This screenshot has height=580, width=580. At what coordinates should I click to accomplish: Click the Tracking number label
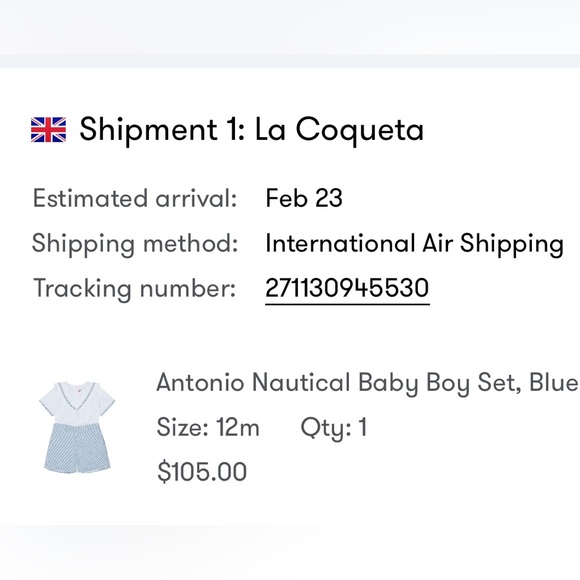click(x=134, y=289)
